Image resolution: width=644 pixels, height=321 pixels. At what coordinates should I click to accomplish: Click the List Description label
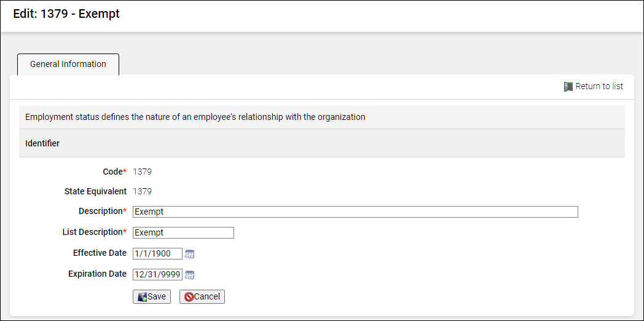click(93, 232)
